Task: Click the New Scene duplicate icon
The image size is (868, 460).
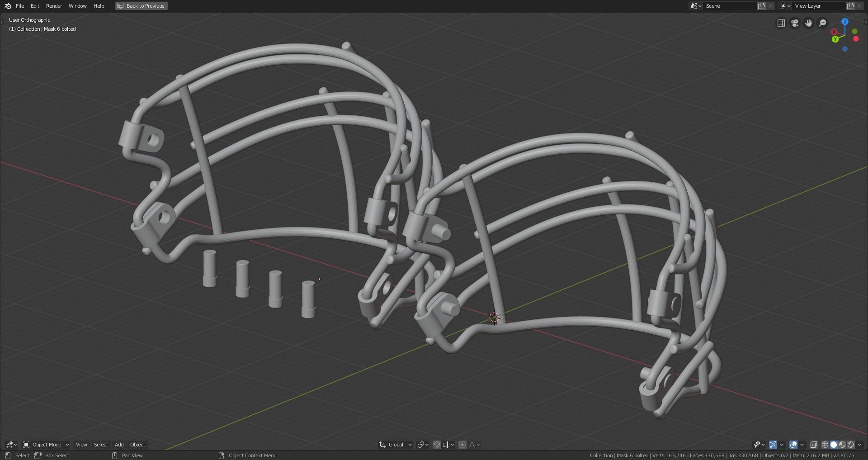Action: [x=761, y=6]
